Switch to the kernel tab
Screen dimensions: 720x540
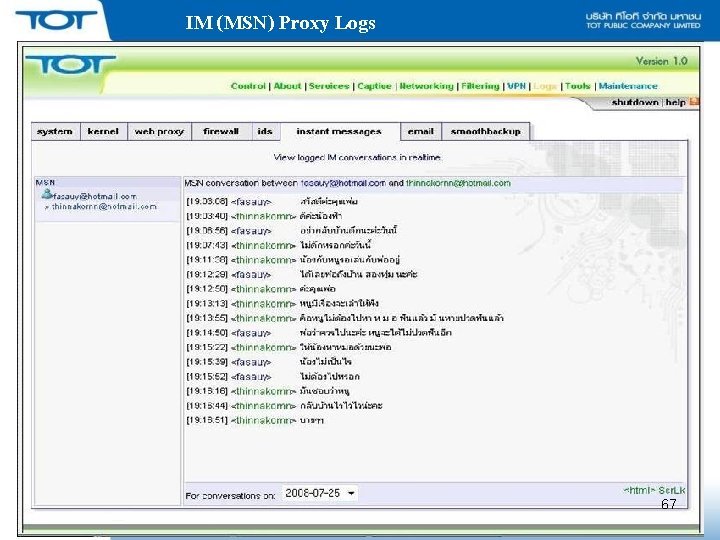point(103,131)
